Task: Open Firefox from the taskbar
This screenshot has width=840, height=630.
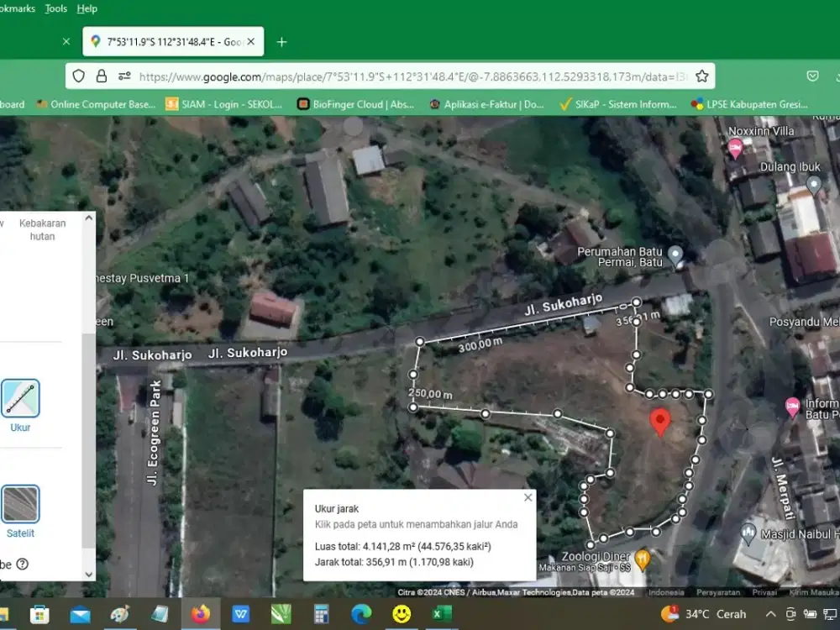Action: 201,614
